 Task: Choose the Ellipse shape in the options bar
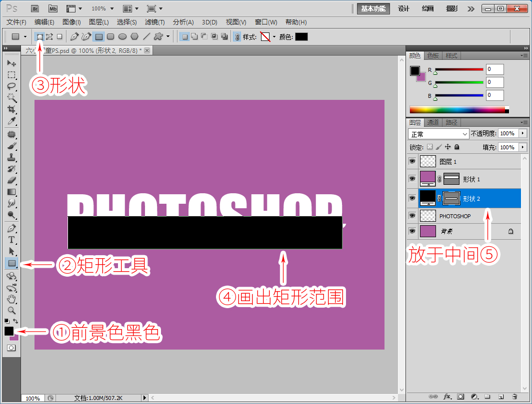[x=122, y=36]
